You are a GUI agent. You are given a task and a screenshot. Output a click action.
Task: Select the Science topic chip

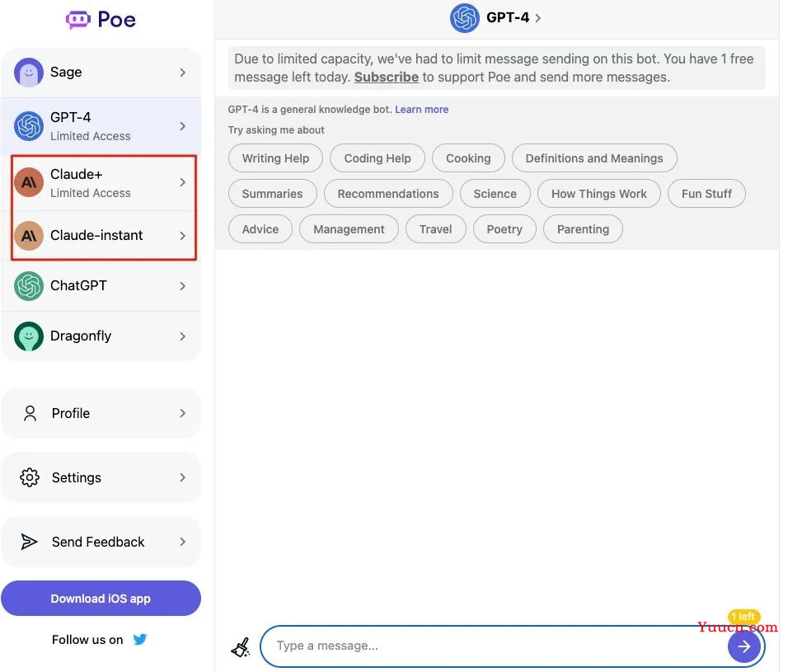point(495,194)
